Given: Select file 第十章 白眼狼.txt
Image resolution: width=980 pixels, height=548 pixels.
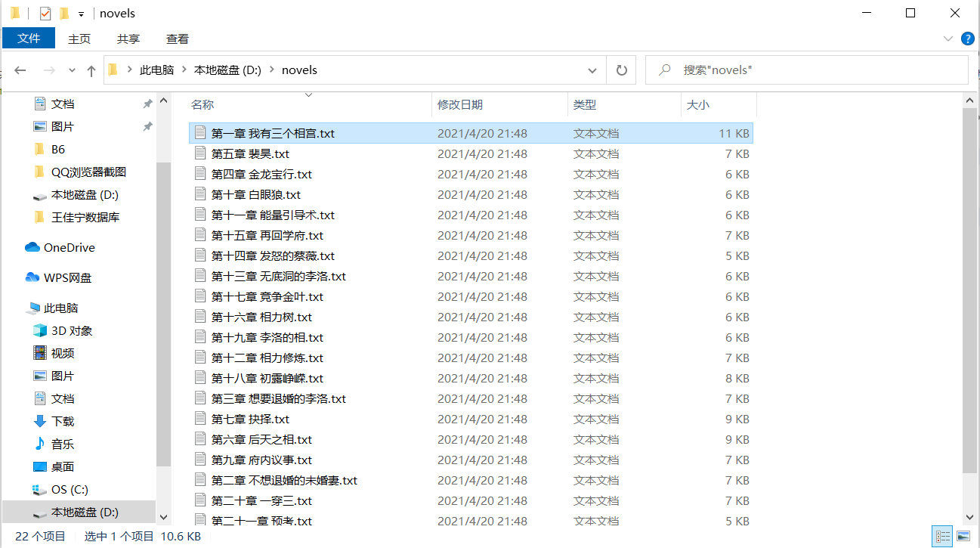Looking at the screenshot, I should pos(256,194).
